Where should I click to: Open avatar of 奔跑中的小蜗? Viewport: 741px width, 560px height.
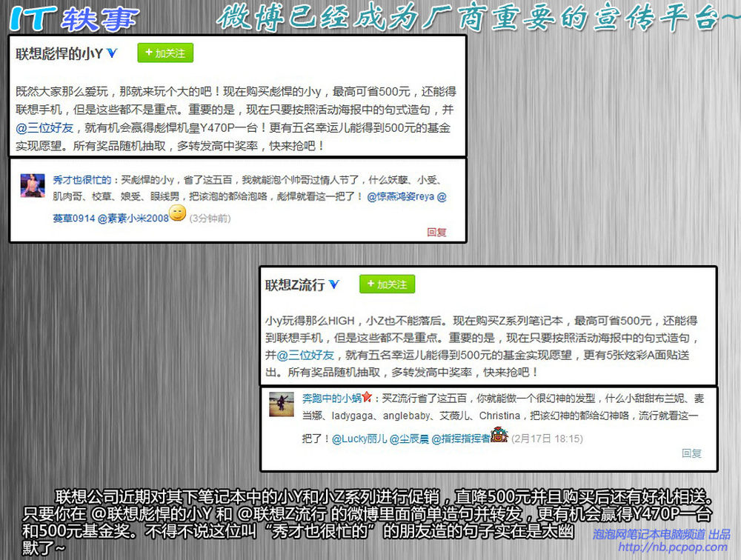point(282,404)
